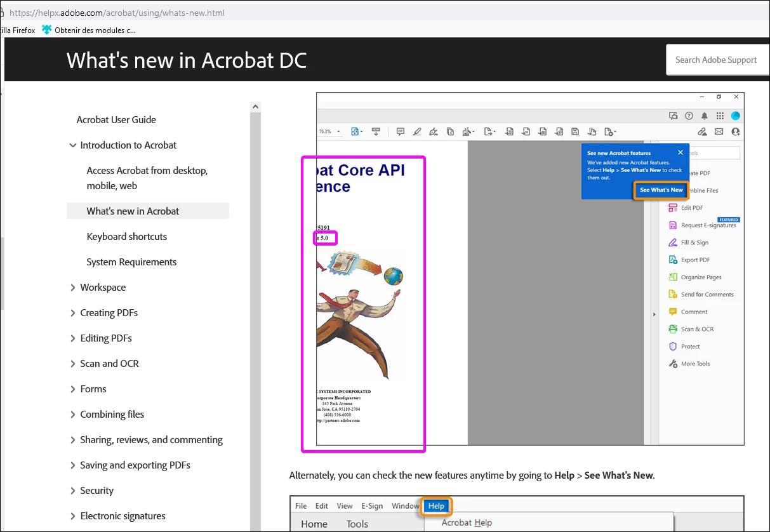Viewport: 770px width, 532px height.
Task: Expand Sharing, reviews, and commenting section
Action: point(72,440)
